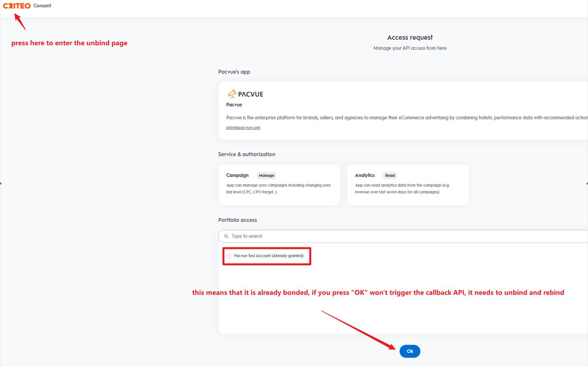Click the 'Service & authorization' heading
This screenshot has height=367, width=588.
coord(247,154)
